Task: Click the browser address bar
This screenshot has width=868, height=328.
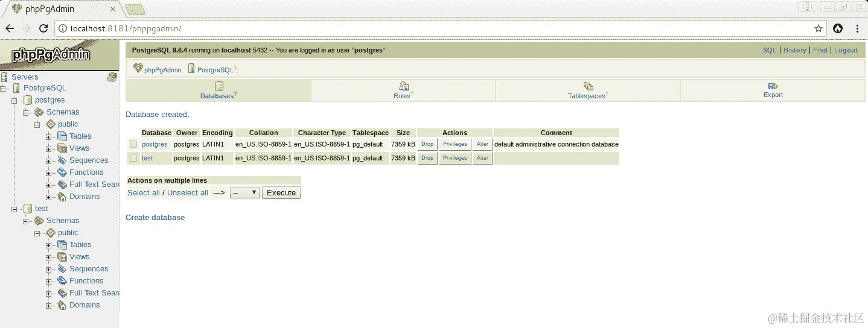Action: (439, 28)
